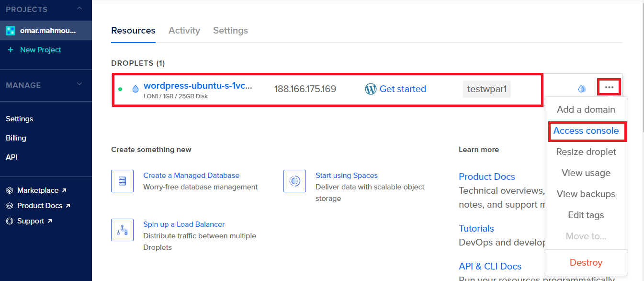Click the WordPress logo next to Get started
This screenshot has height=281, width=644.
click(x=371, y=89)
